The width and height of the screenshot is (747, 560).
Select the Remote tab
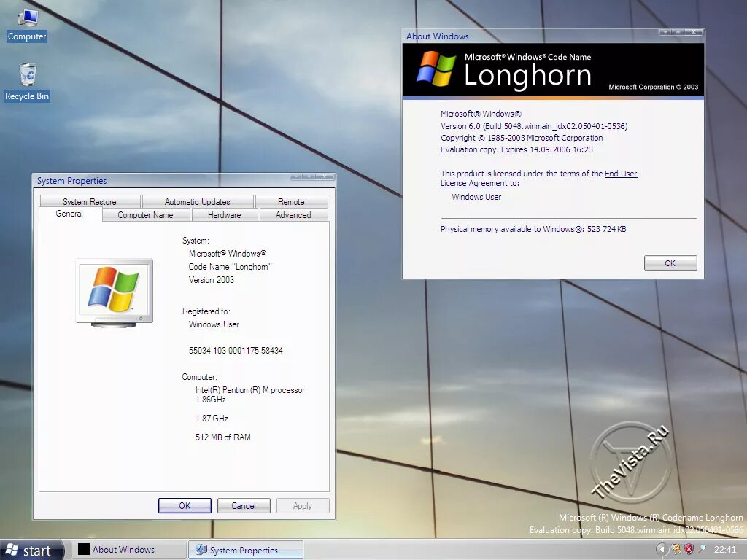(292, 201)
